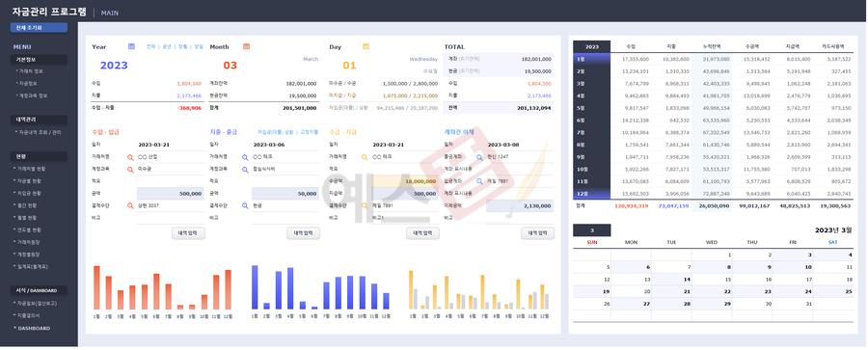Click the 계좌간 이체 date field 2023-03-08
Image resolution: width=868 pixels, height=350 pixels.
point(521,145)
